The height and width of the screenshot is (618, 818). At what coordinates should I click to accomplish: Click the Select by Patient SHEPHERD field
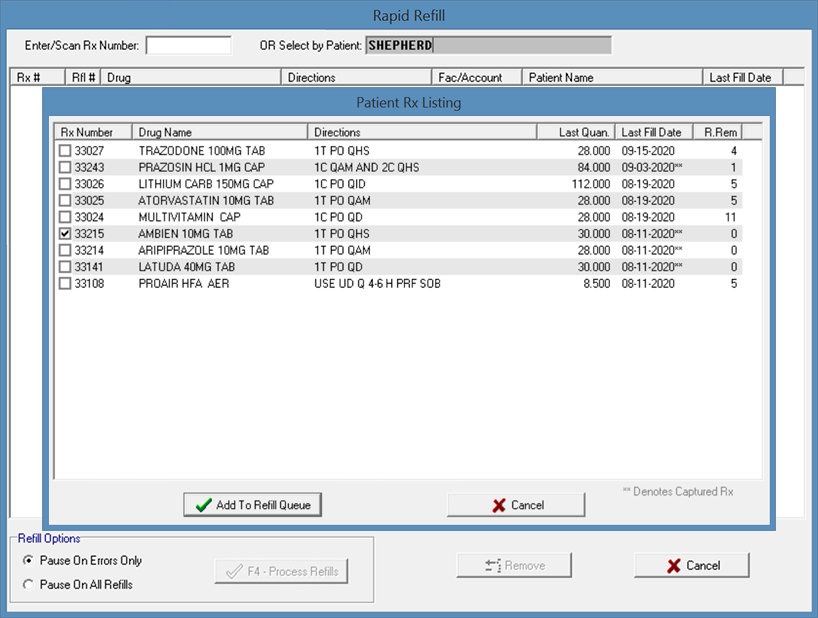coord(488,46)
